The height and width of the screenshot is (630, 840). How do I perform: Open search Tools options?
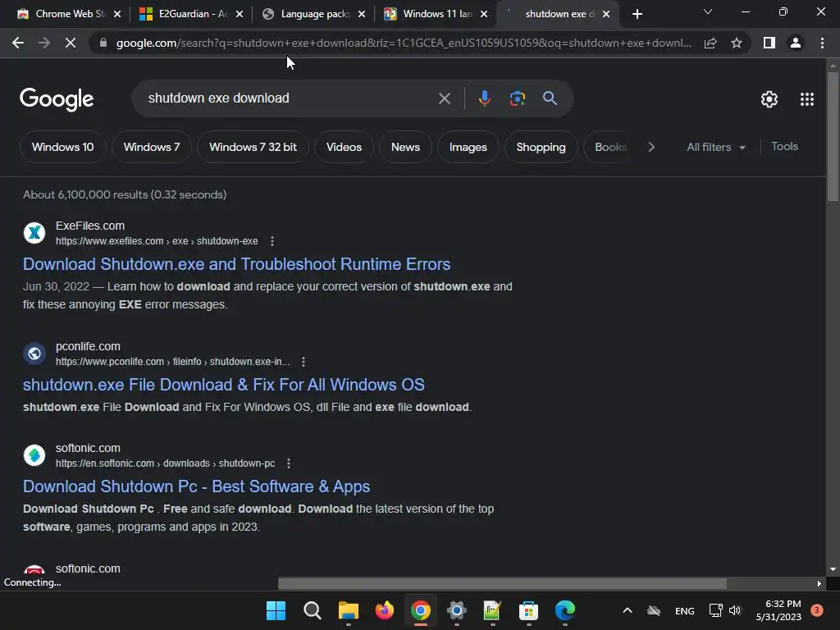pyautogui.click(x=785, y=147)
